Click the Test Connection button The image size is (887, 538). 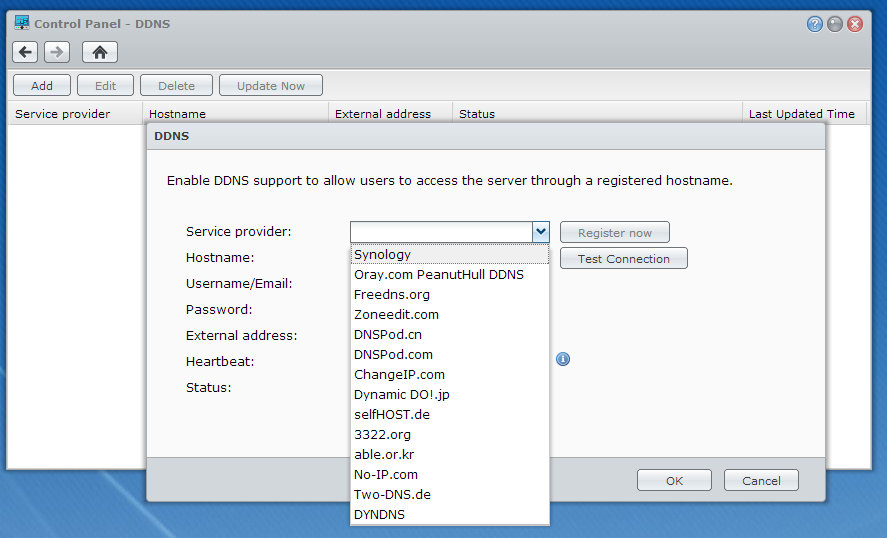(x=623, y=259)
